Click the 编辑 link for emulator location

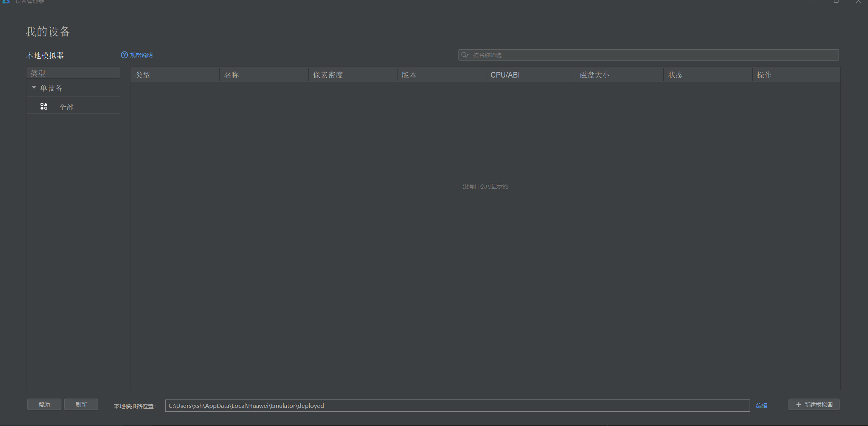[x=761, y=406]
